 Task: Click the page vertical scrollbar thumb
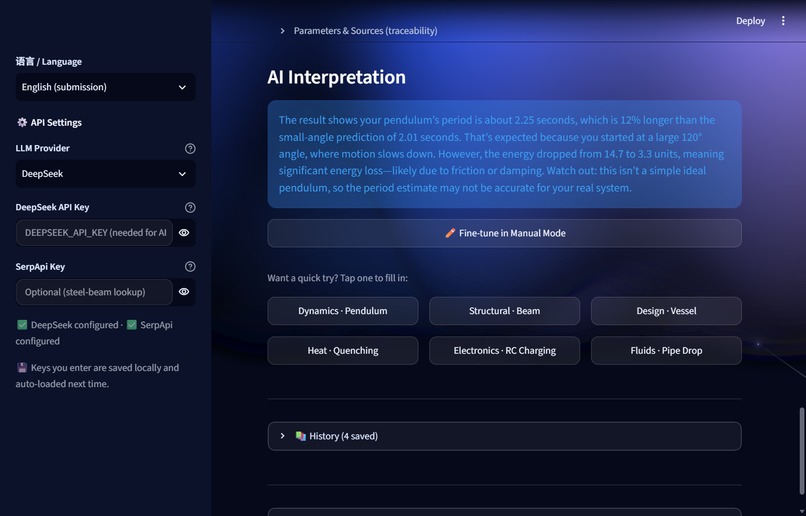click(x=801, y=451)
